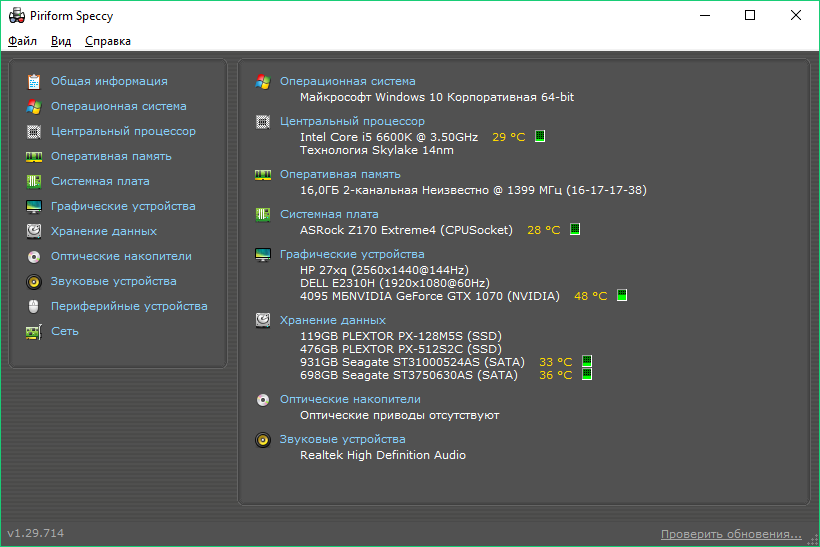Click 931GB Seagate ST31000524AS (SATA) line
Viewport: 820px width, 547px height.
coord(412,362)
